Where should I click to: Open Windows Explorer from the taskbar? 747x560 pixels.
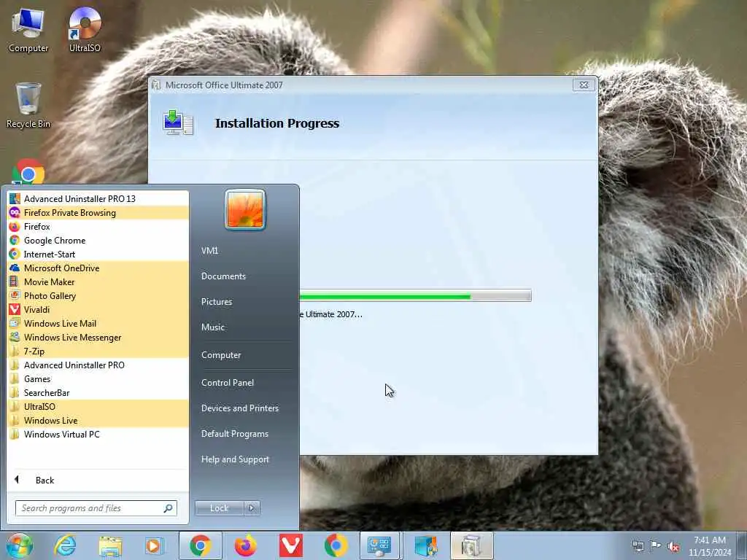pyautogui.click(x=111, y=545)
